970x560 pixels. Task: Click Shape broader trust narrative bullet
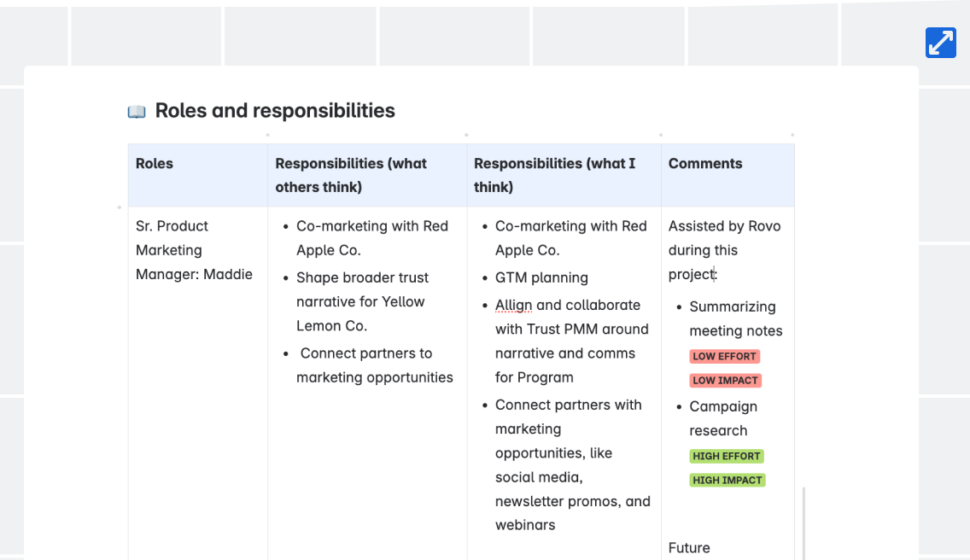click(x=360, y=301)
